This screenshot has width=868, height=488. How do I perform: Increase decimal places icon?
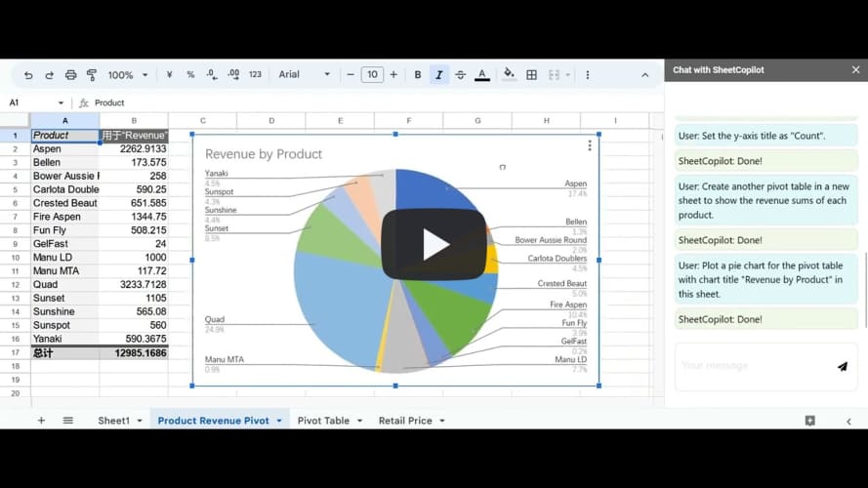pos(233,75)
